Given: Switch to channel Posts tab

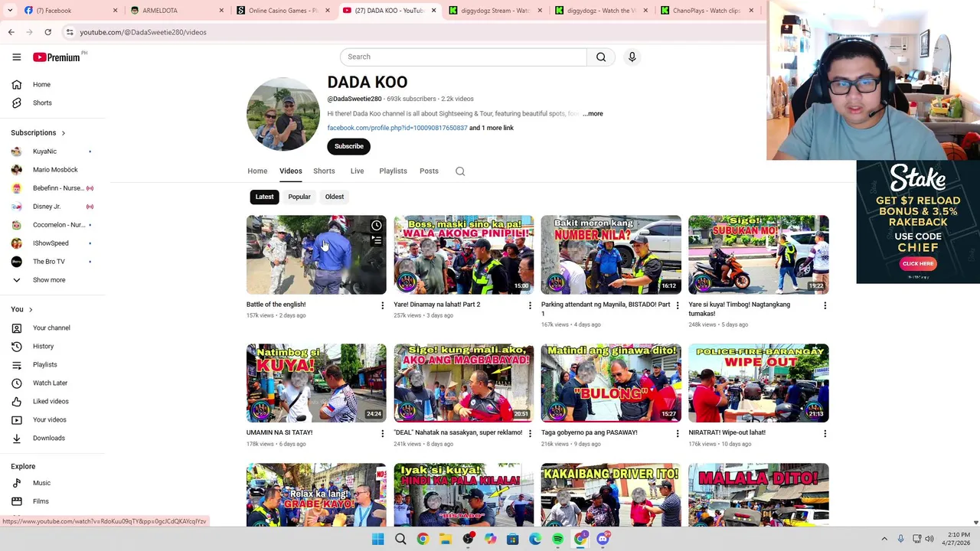Looking at the screenshot, I should click(429, 171).
